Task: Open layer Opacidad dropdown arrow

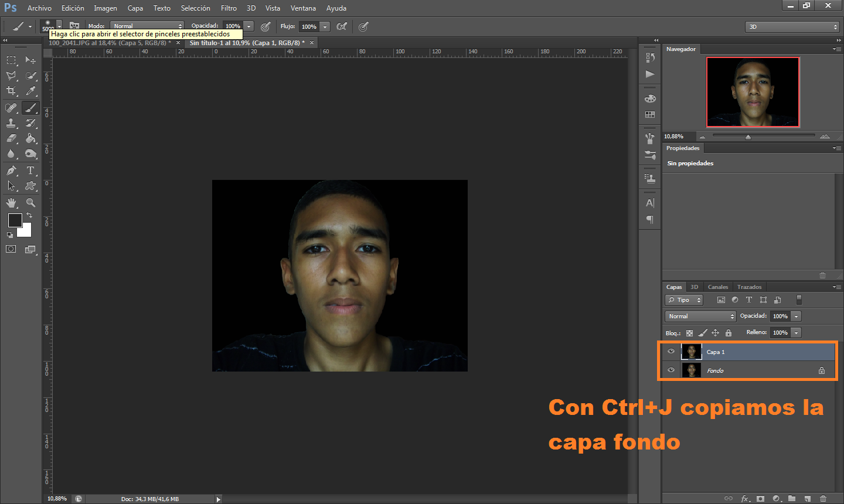Action: (796, 316)
